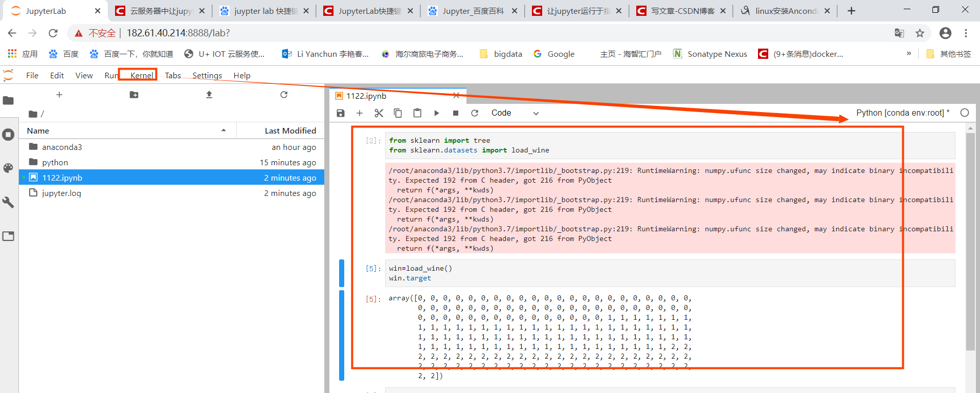Open the Chrome three-dot menu
980x393 pixels.
click(966, 33)
